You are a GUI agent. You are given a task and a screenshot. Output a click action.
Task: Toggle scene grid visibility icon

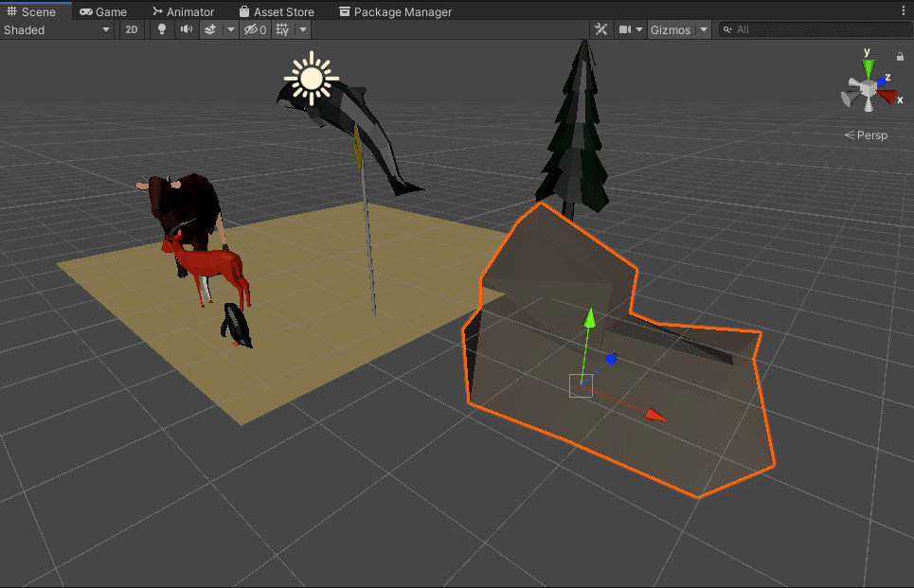[282, 29]
